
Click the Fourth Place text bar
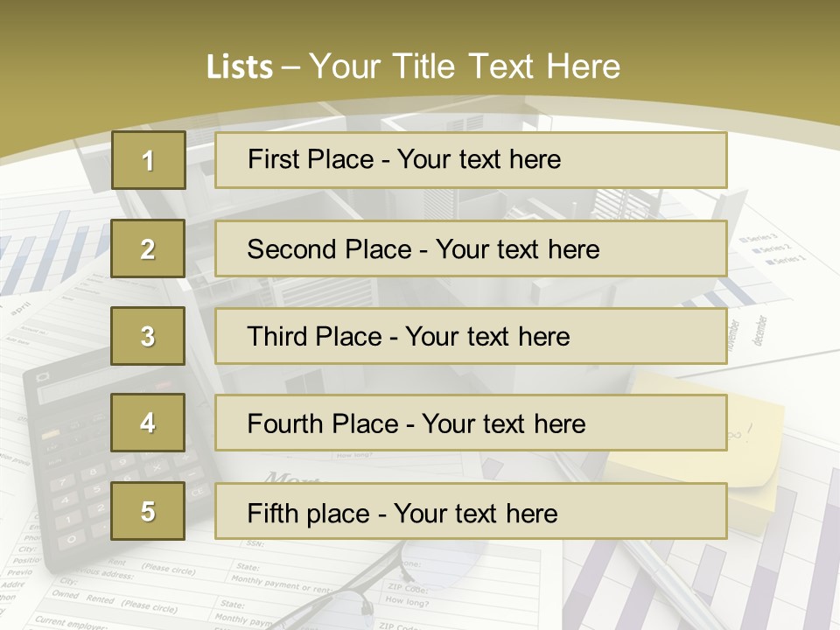[471, 423]
